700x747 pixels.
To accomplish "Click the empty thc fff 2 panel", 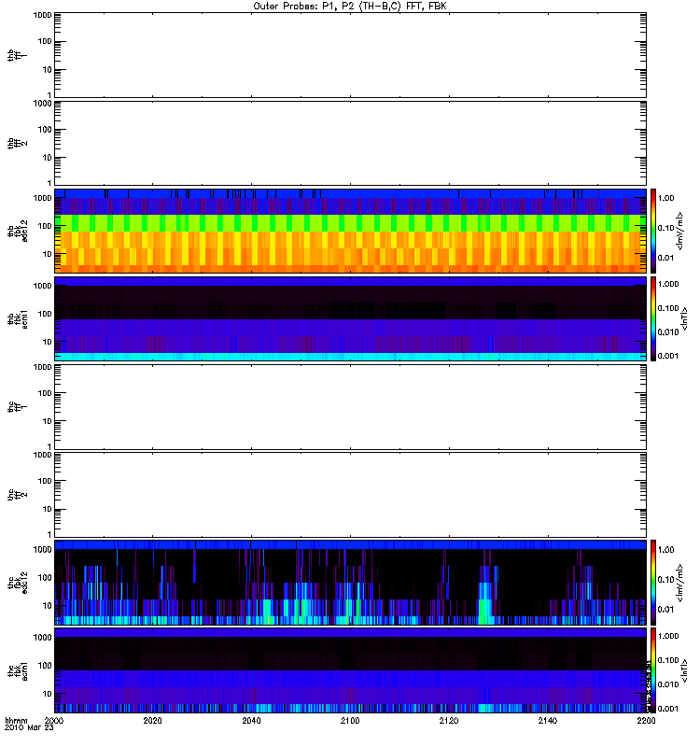I will click(350, 495).
